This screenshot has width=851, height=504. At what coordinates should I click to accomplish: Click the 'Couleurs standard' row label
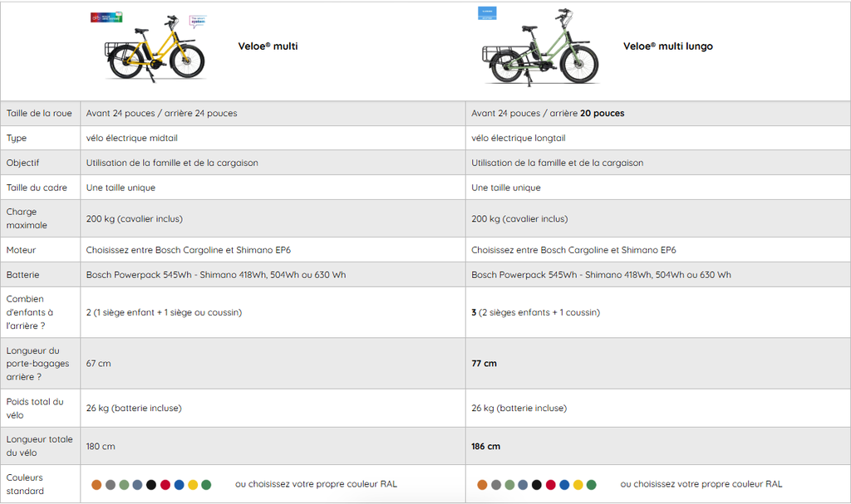tap(25, 484)
